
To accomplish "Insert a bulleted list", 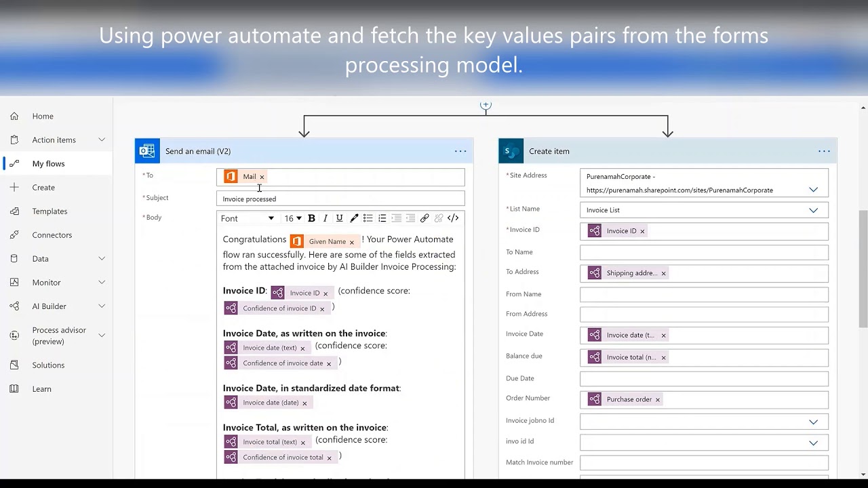I will tap(368, 218).
